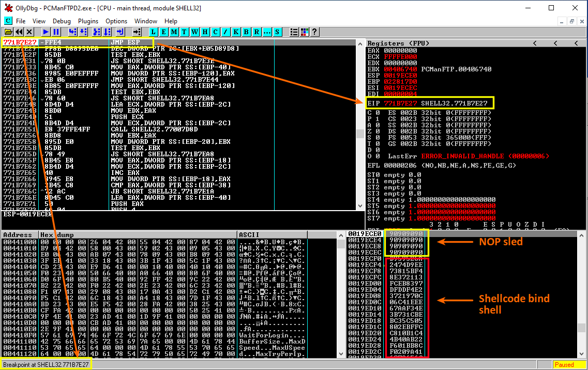Image resolution: width=588 pixels, height=370 pixels.
Task: Select the JMP ESP instruction
Action: (x=125, y=42)
